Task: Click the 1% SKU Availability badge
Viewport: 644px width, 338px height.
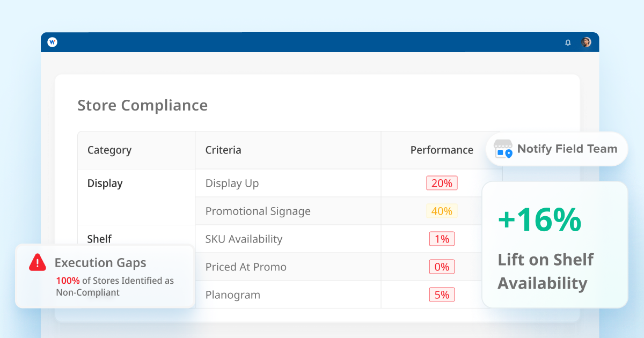Action: pyautogui.click(x=442, y=239)
